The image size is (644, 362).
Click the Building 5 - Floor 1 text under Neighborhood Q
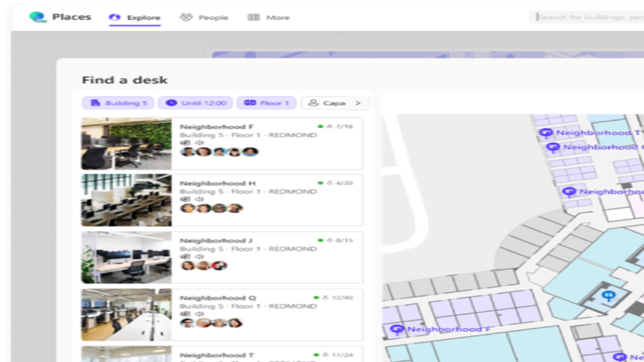(x=220, y=306)
